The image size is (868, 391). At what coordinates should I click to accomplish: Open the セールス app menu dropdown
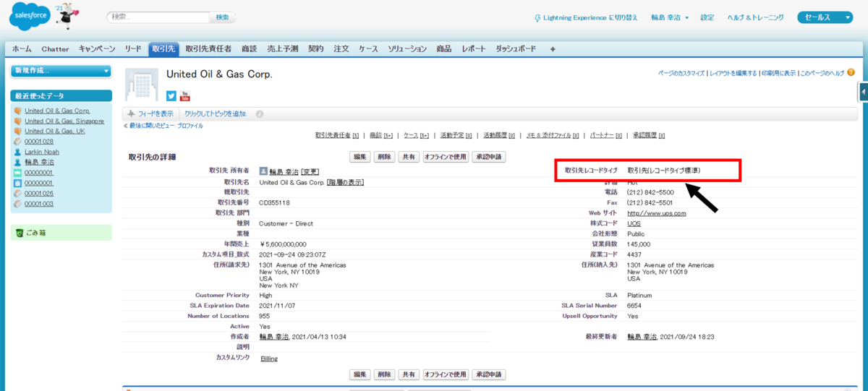pyautogui.click(x=826, y=17)
